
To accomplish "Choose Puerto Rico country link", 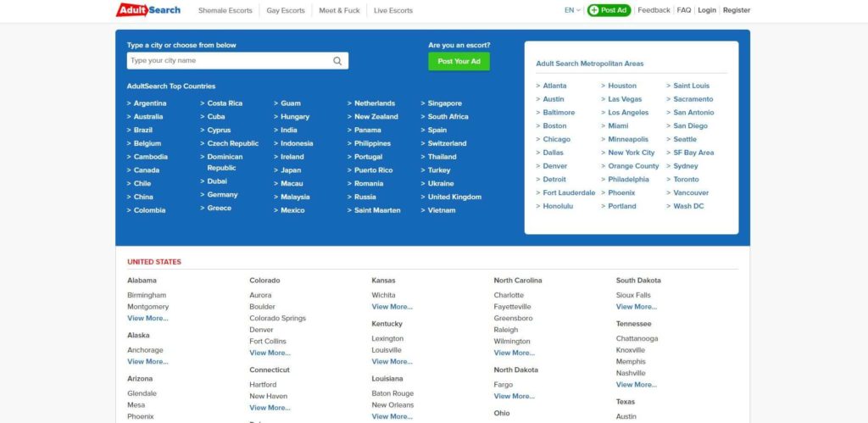I will pyautogui.click(x=373, y=170).
